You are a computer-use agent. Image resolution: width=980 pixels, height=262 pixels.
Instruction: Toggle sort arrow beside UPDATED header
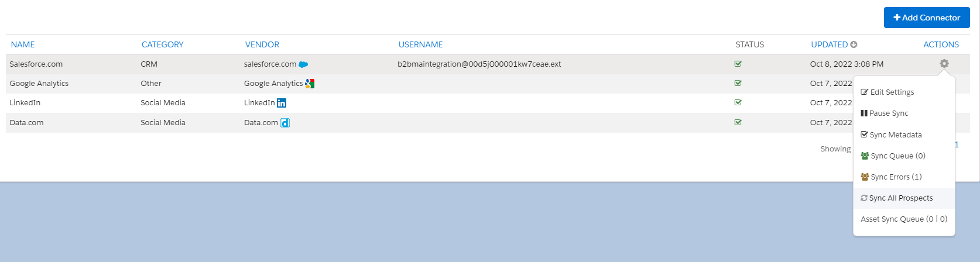(x=854, y=44)
